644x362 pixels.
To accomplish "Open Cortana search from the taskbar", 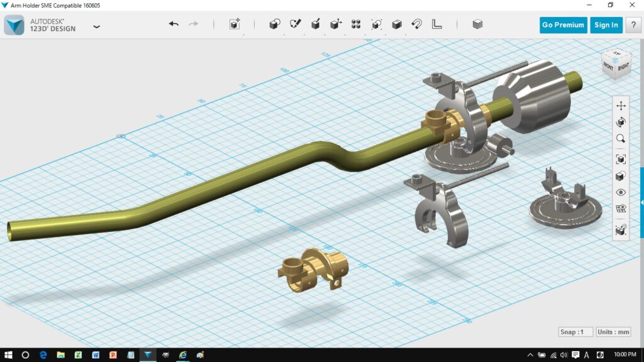I will (25, 354).
